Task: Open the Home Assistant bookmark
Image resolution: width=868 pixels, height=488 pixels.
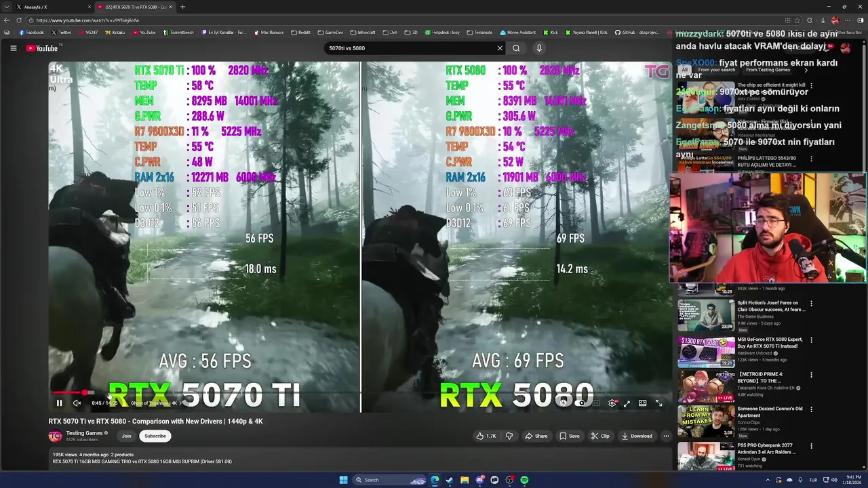Action: click(x=517, y=32)
